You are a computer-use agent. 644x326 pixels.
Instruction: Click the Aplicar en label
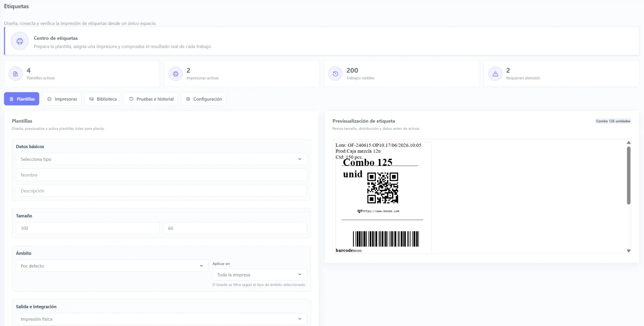[x=221, y=264]
